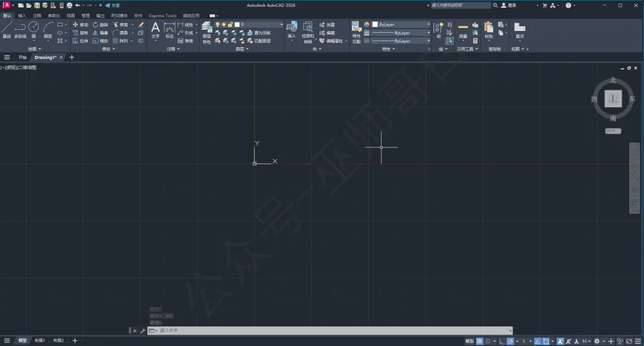
Task: Expand the 图层 (Layers) panel
Action: coord(242,49)
